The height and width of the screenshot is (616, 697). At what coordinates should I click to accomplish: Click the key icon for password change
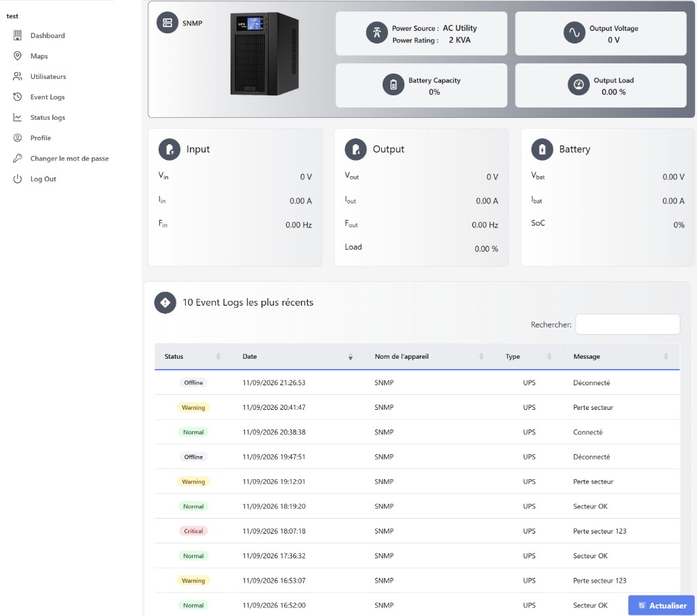[x=17, y=158]
